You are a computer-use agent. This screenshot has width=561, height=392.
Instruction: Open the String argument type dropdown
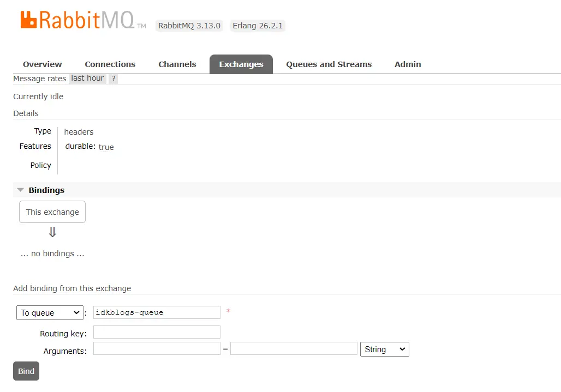[x=385, y=349]
